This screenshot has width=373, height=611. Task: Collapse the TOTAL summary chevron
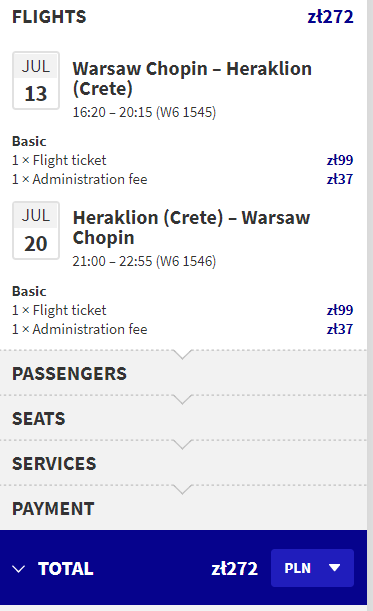tap(18, 569)
